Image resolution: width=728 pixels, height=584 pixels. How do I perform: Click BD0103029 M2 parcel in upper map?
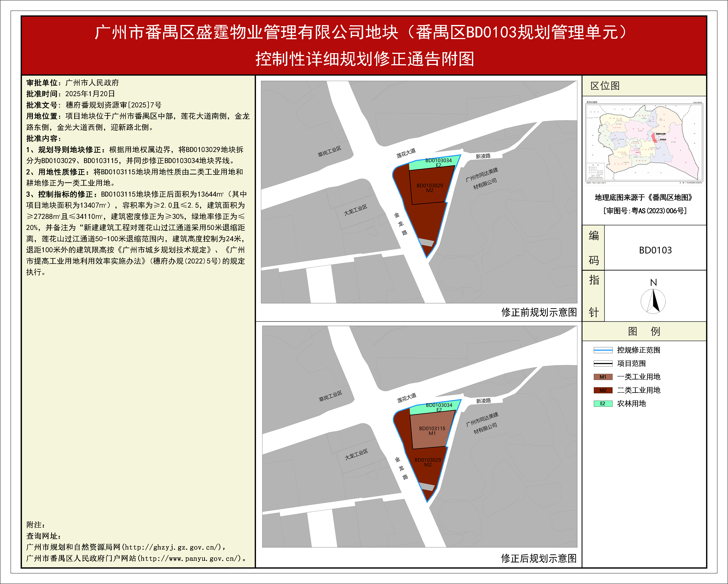pyautogui.click(x=429, y=188)
